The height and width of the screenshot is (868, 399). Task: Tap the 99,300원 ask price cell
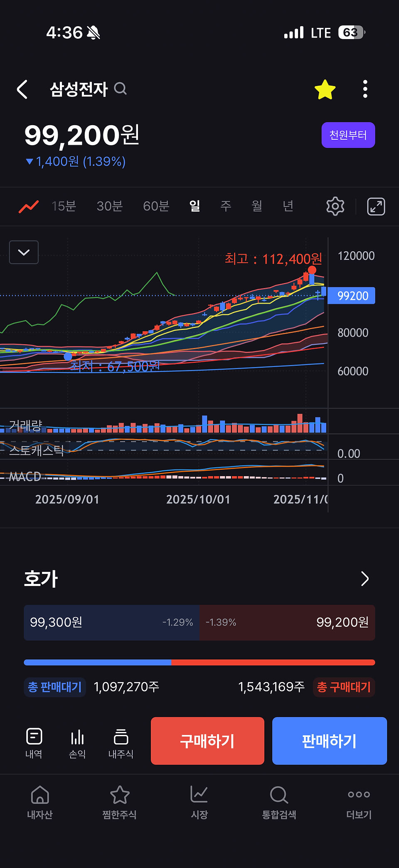112,623
